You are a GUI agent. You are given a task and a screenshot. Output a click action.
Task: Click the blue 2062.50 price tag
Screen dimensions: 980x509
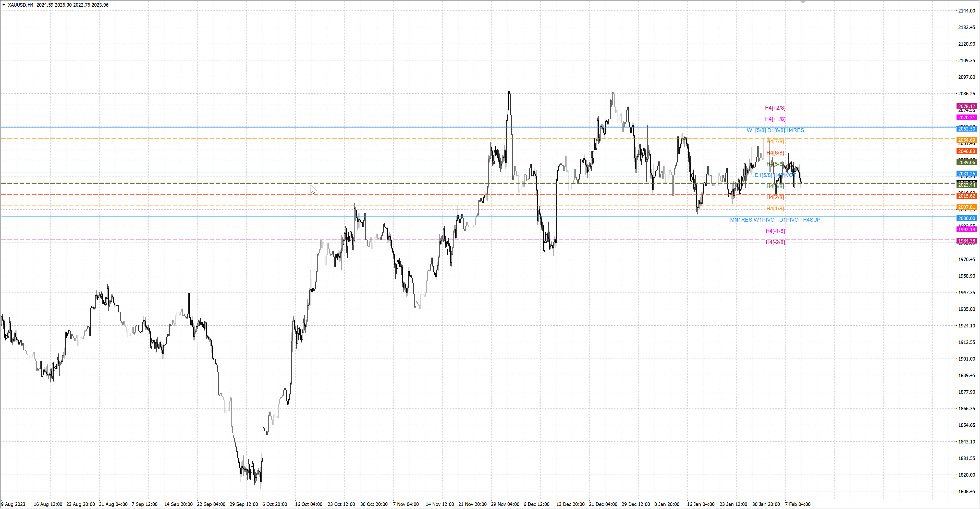(x=966, y=129)
